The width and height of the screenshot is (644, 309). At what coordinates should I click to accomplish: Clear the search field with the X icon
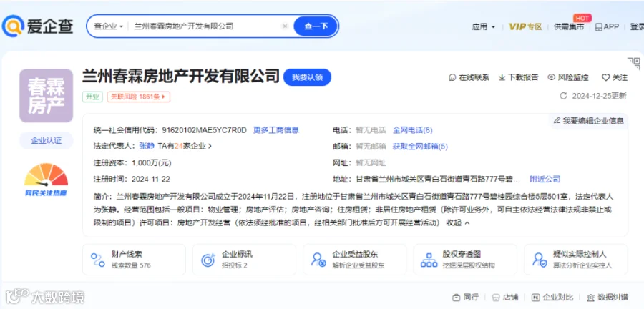pos(285,26)
